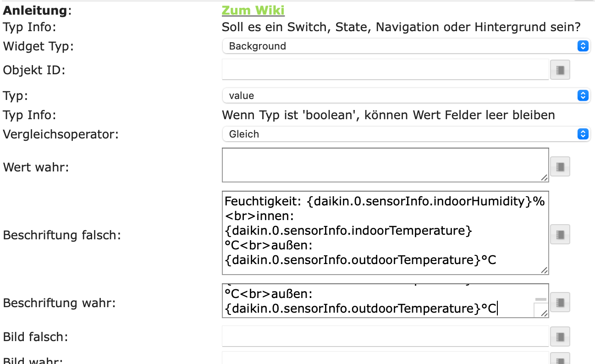Click the Wert wahr resize handle
Image resolution: width=595 pixels, height=364 pixels.
[x=544, y=178]
